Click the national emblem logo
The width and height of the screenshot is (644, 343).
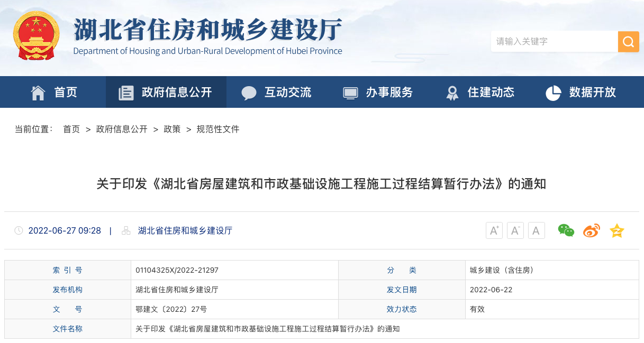[x=37, y=36]
